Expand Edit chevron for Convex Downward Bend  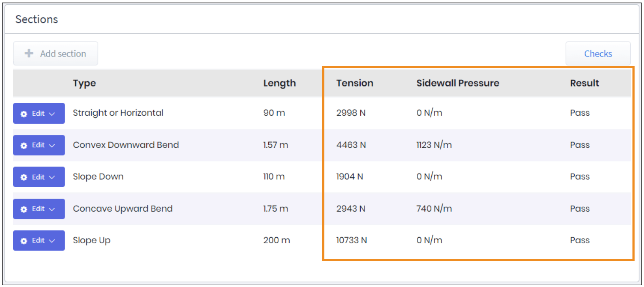[52, 146]
